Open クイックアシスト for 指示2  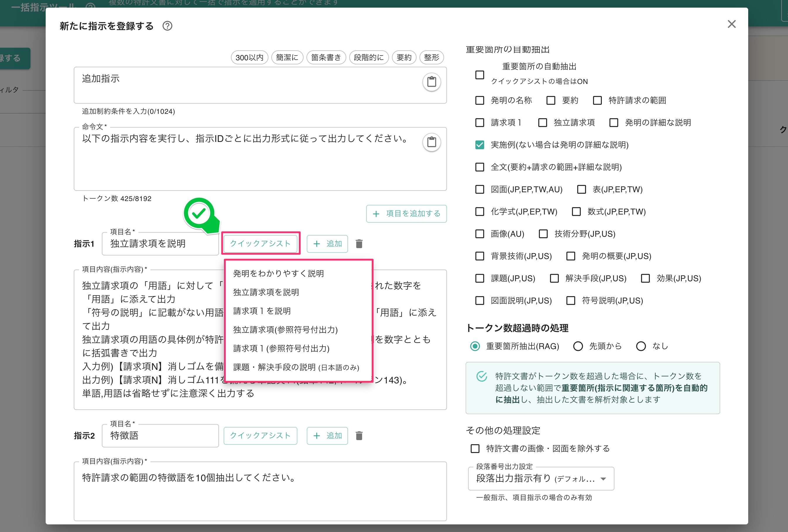point(261,436)
